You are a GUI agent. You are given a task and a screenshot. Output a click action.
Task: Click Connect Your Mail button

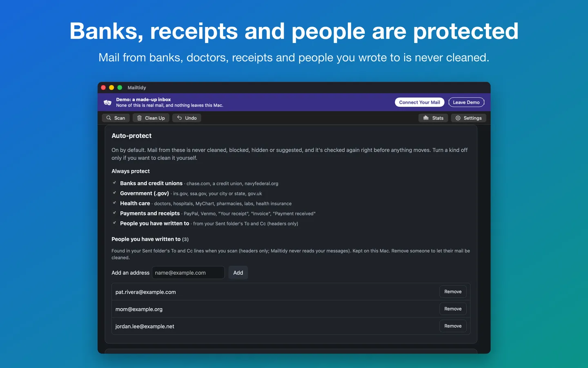419,102
